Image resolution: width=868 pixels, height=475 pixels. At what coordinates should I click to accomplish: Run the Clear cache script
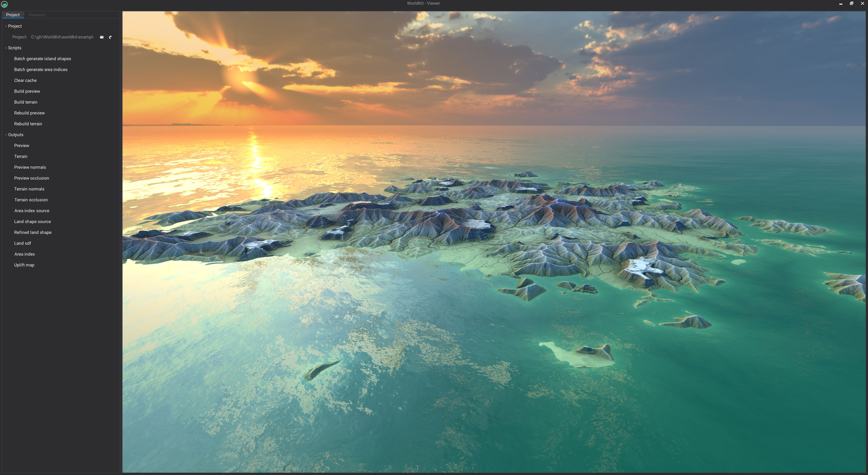(x=25, y=80)
